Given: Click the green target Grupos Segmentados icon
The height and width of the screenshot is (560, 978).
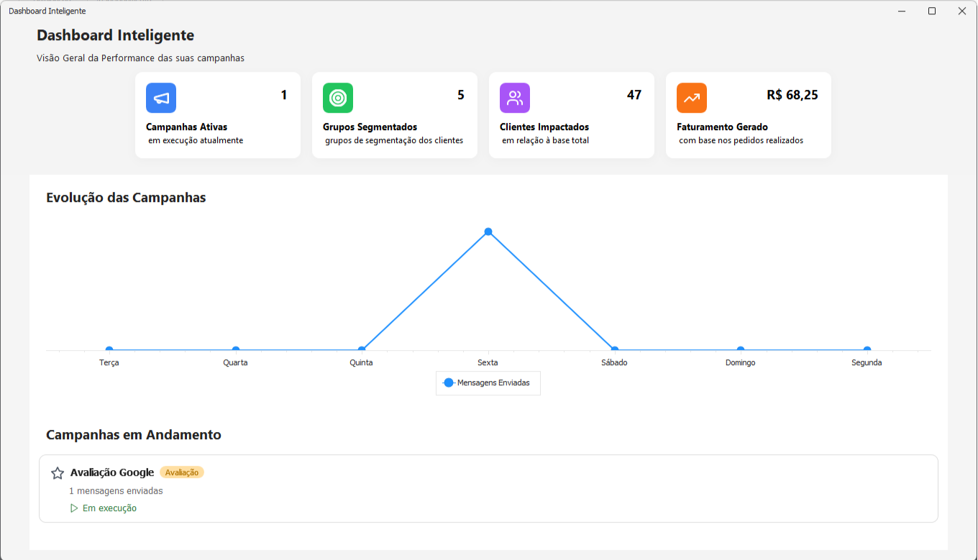Looking at the screenshot, I should (338, 98).
